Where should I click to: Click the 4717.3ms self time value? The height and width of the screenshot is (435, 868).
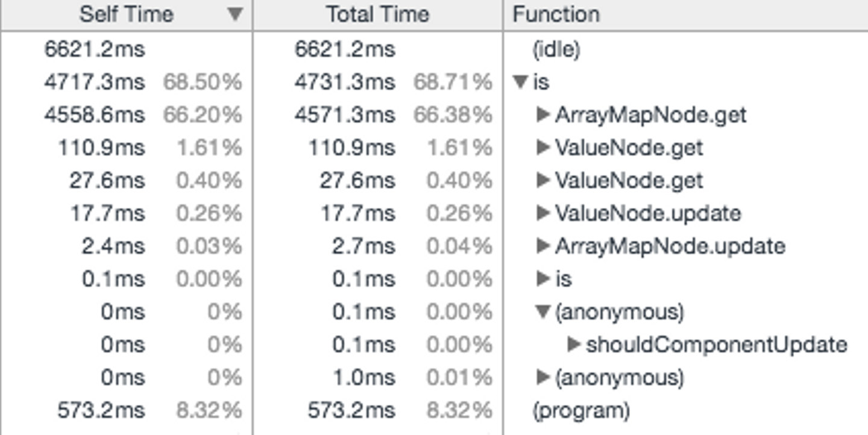[x=94, y=82]
